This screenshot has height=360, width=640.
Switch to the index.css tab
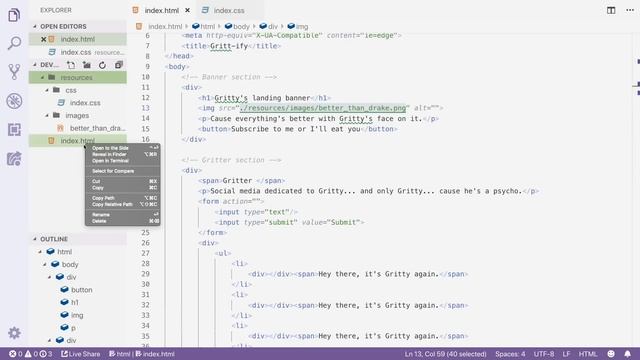(229, 10)
